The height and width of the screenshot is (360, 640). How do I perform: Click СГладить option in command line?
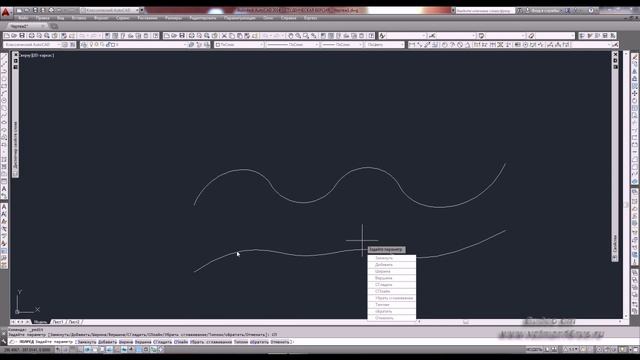tap(162, 342)
